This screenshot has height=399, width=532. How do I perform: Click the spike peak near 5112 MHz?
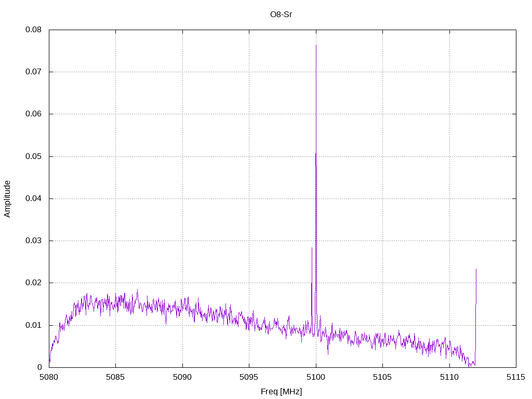pyautogui.click(x=476, y=269)
